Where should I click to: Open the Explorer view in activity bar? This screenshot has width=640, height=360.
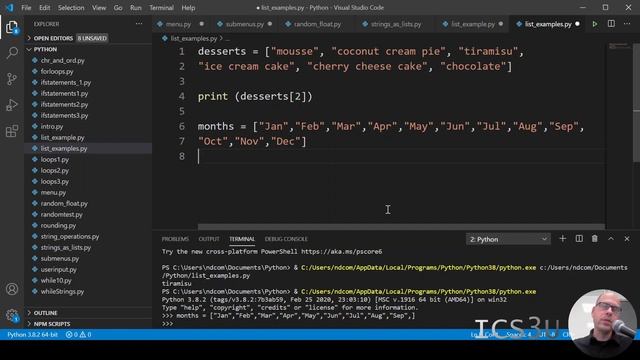click(12, 27)
